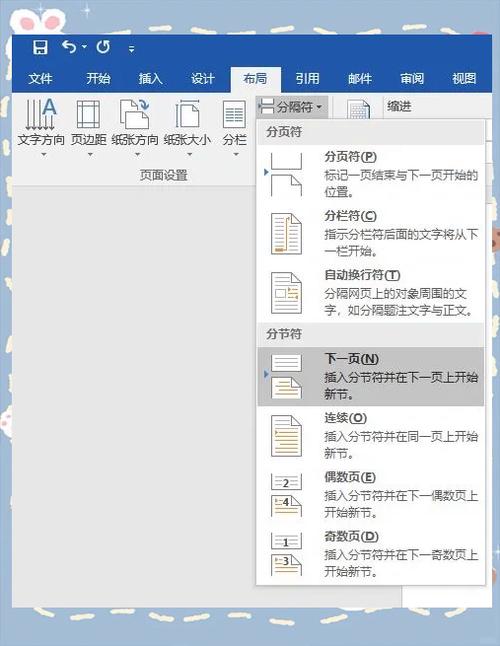Choose 自动换行符(T) text wrapping break

(370, 293)
